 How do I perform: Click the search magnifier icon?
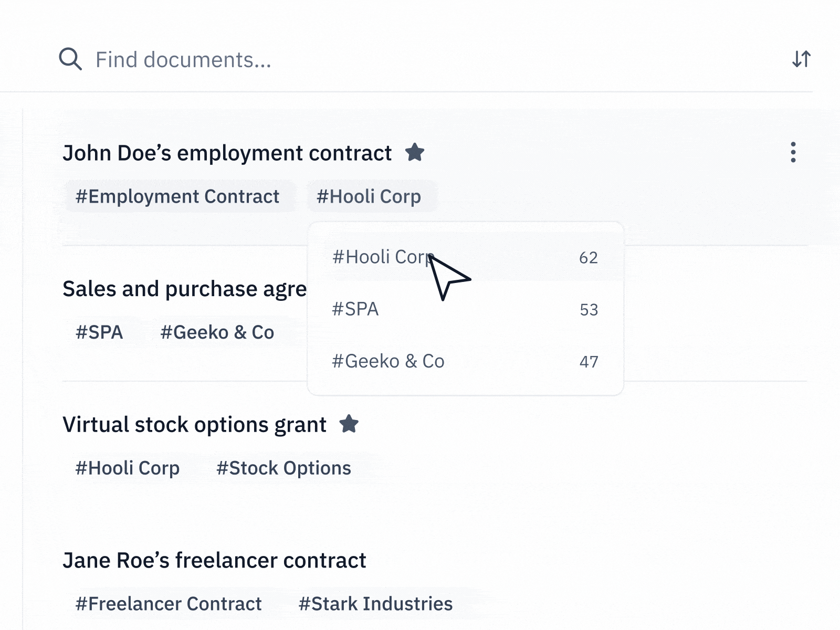(x=70, y=58)
